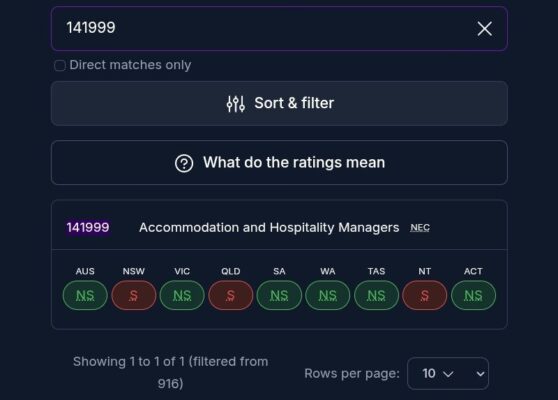The width and height of the screenshot is (558, 400).
Task: Click the ACT NS rating badge
Action: pos(473,295)
